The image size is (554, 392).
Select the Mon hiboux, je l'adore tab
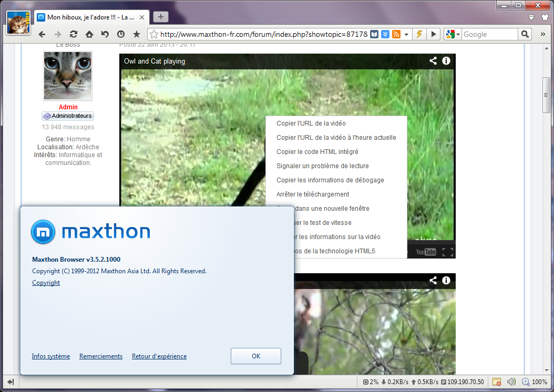tap(92, 17)
